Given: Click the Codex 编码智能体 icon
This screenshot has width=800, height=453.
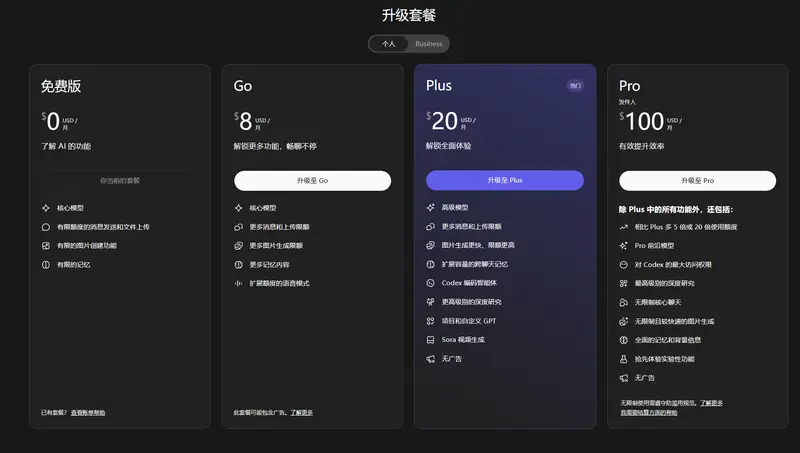Looking at the screenshot, I should tap(431, 283).
